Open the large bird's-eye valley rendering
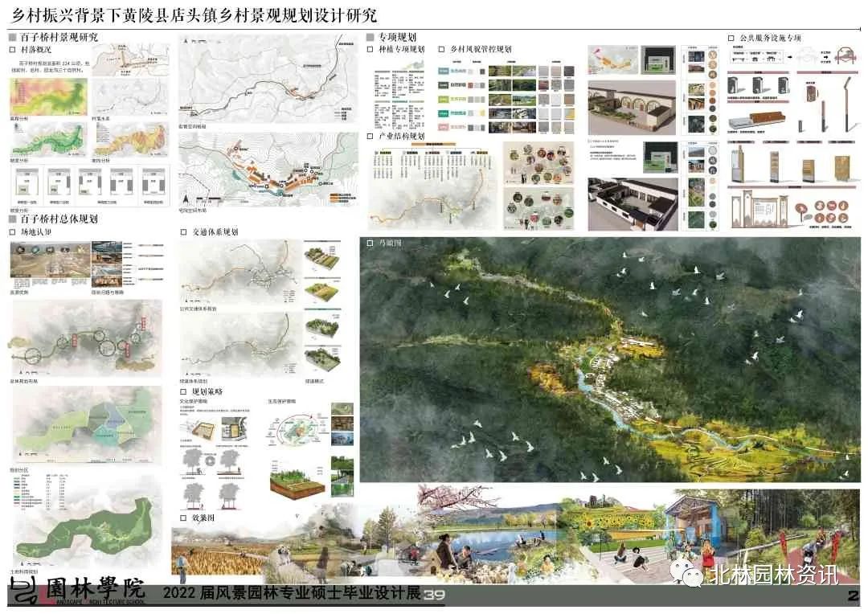868x614 pixels. (x=610, y=360)
